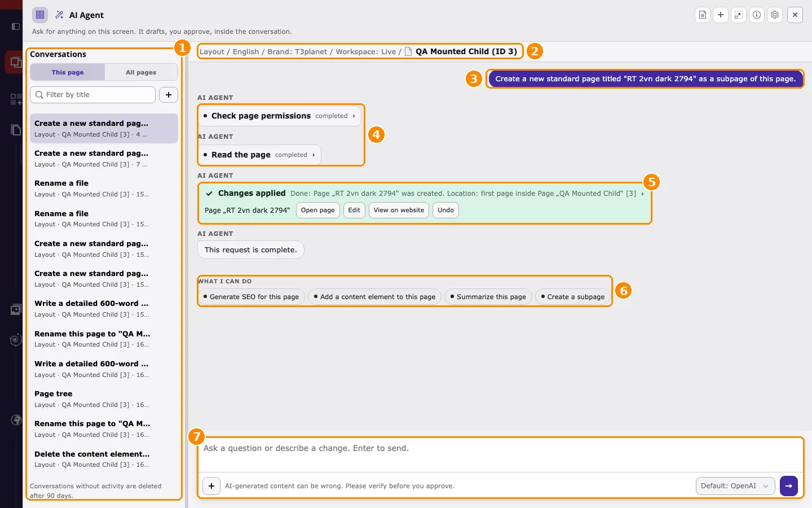Click the document icon in the top-right toolbar

point(703,15)
